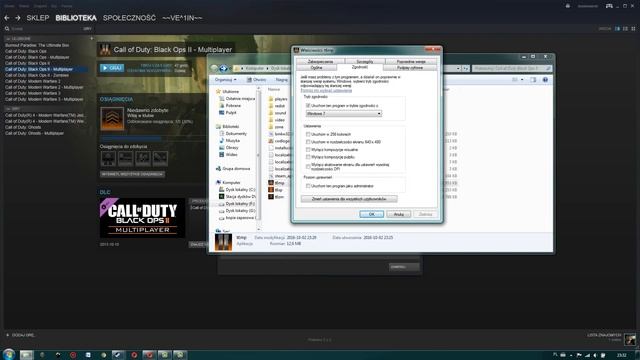Check disable DPI scaling option
This screenshot has width=640, height=360.
coord(308,167)
